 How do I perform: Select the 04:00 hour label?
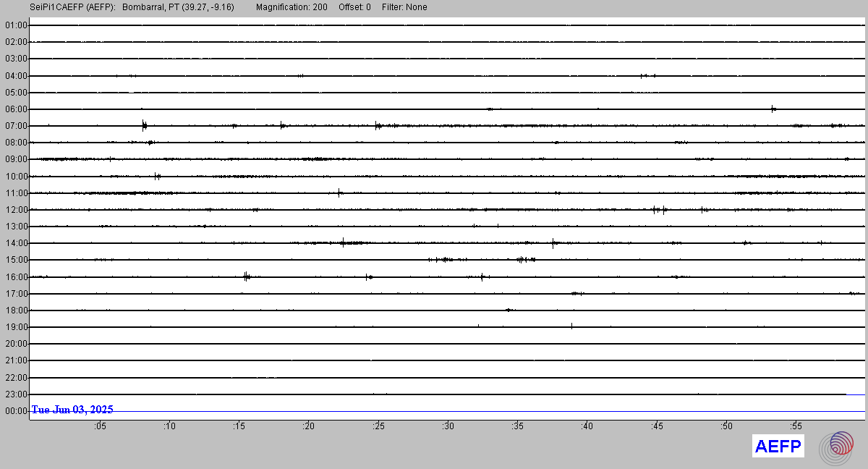(16, 76)
